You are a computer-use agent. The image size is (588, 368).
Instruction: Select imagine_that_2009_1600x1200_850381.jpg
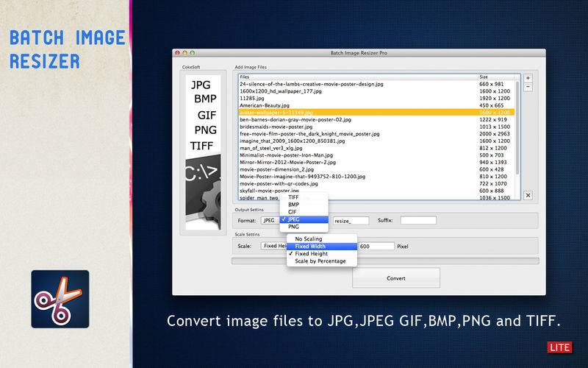pos(376,141)
